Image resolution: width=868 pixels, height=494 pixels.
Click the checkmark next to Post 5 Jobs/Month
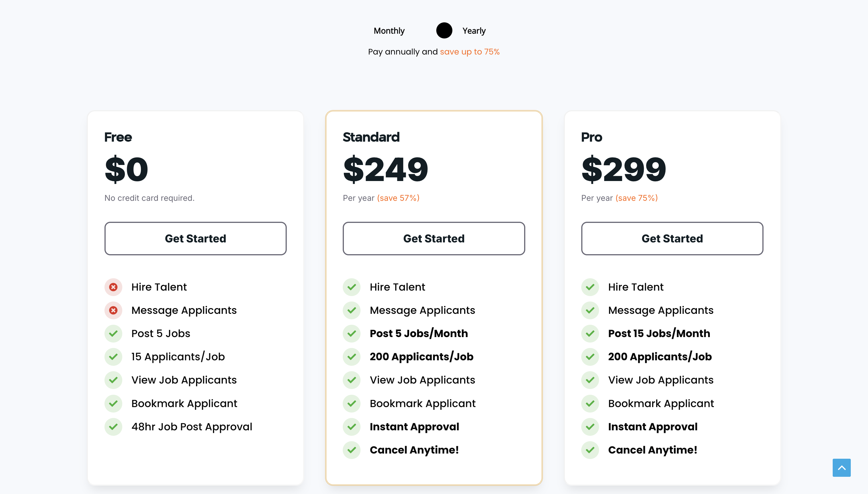352,334
